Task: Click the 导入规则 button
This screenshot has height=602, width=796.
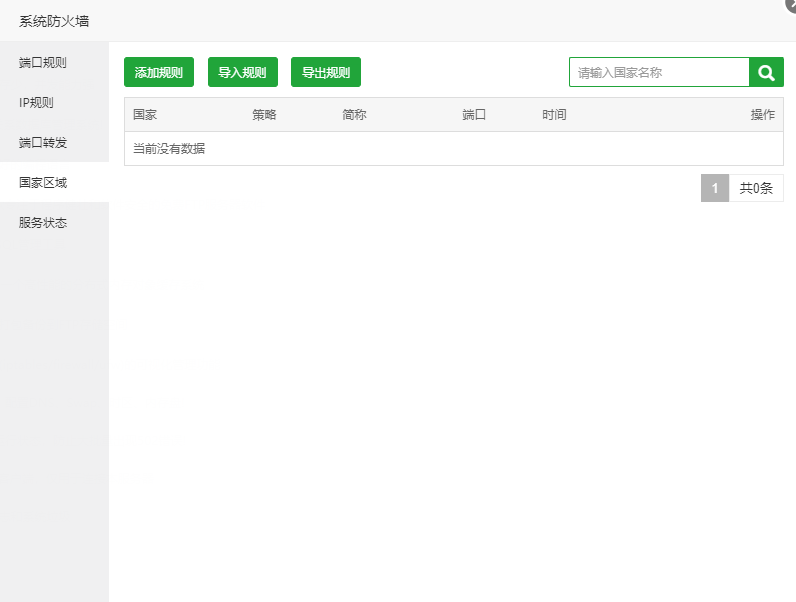Action: 243,72
